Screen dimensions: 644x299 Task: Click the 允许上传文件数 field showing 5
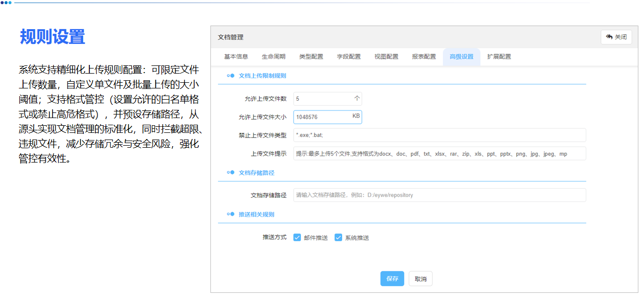click(327, 99)
